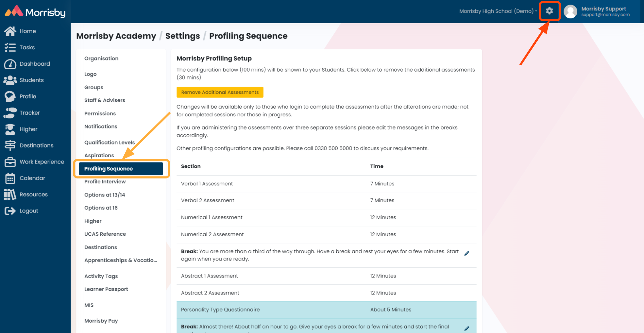
Task: Open Higher in the settings list
Action: [93, 221]
